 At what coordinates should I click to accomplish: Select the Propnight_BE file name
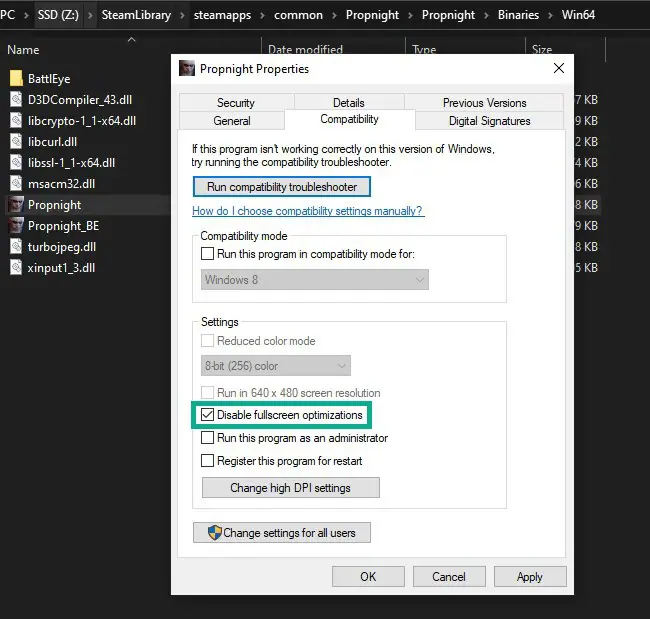pos(63,226)
